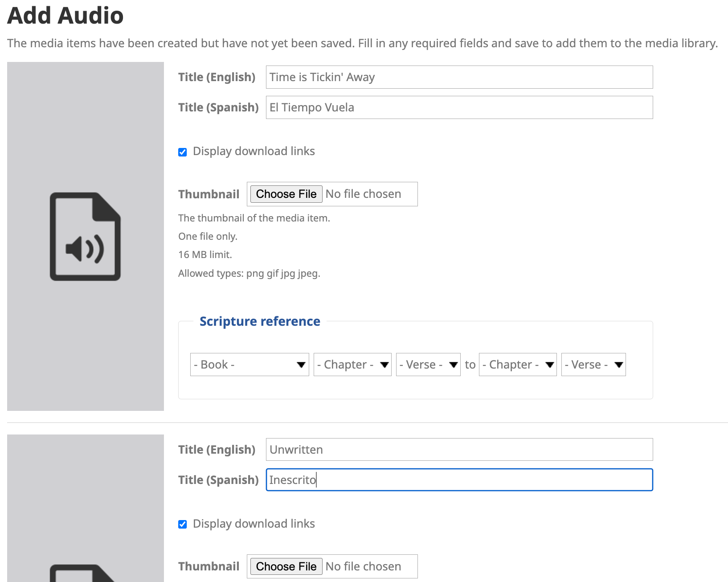Toggle Display download links for the Unwritten item
The width and height of the screenshot is (728, 582).
tap(183, 525)
